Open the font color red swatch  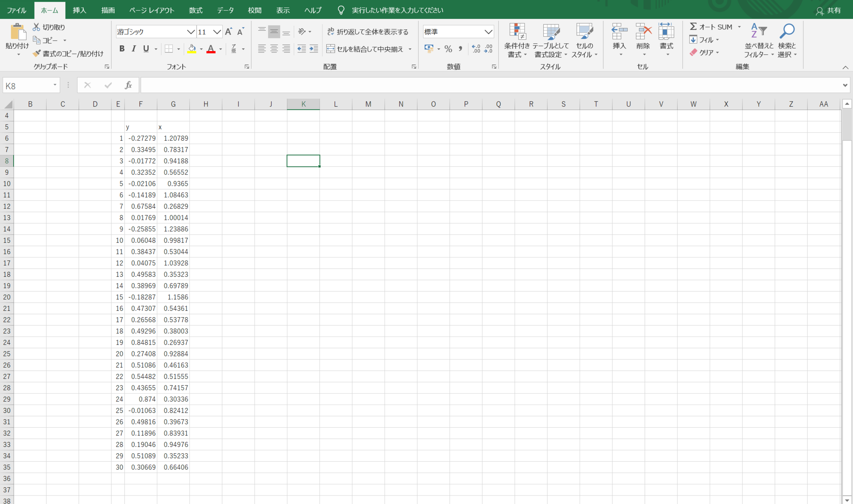tap(211, 50)
